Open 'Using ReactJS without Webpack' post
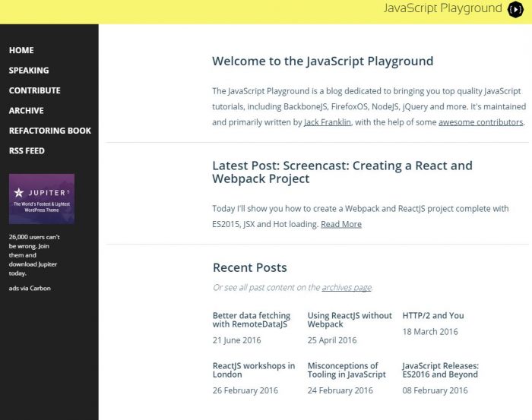The image size is (532, 420). click(350, 320)
